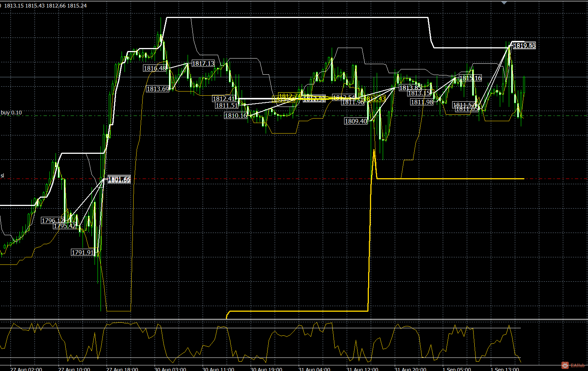Click the "30 Aug 11:00" time axis label
The image size is (588, 371).
pos(218,369)
